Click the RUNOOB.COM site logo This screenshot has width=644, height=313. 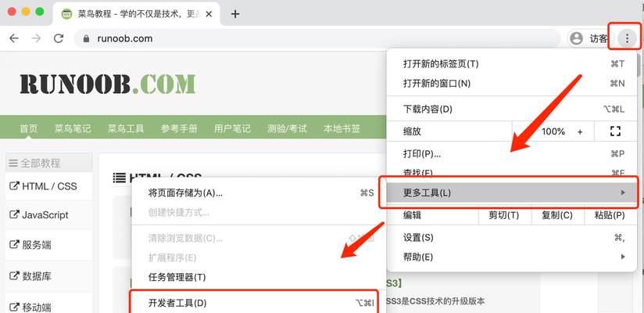[108, 84]
